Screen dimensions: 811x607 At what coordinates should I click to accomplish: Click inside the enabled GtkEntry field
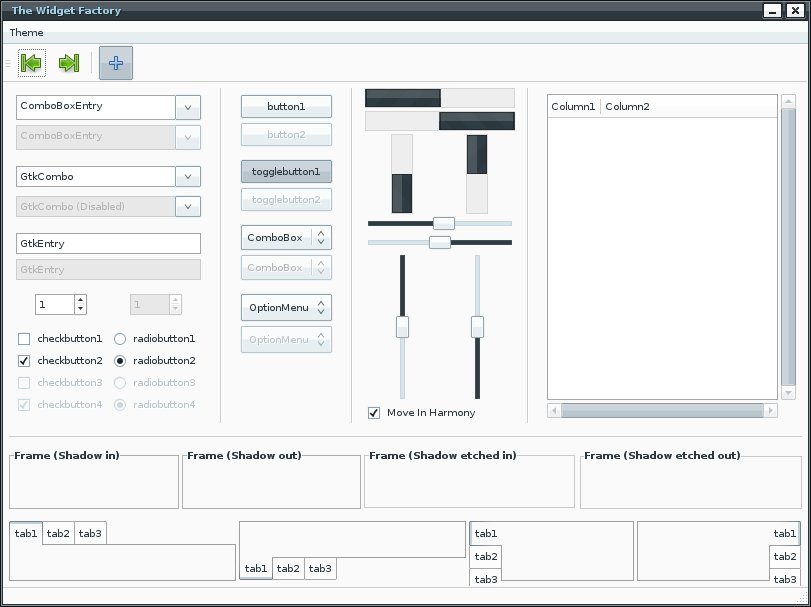[108, 244]
